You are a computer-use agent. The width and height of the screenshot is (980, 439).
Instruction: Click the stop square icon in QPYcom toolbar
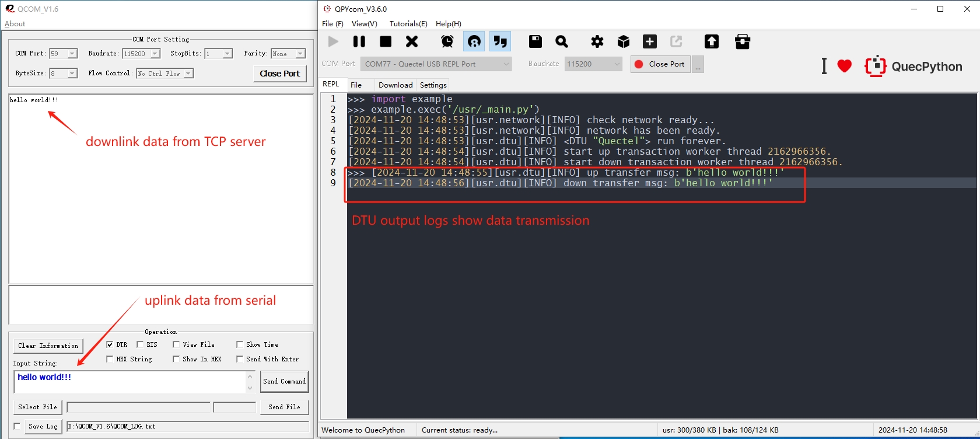[x=386, y=41]
